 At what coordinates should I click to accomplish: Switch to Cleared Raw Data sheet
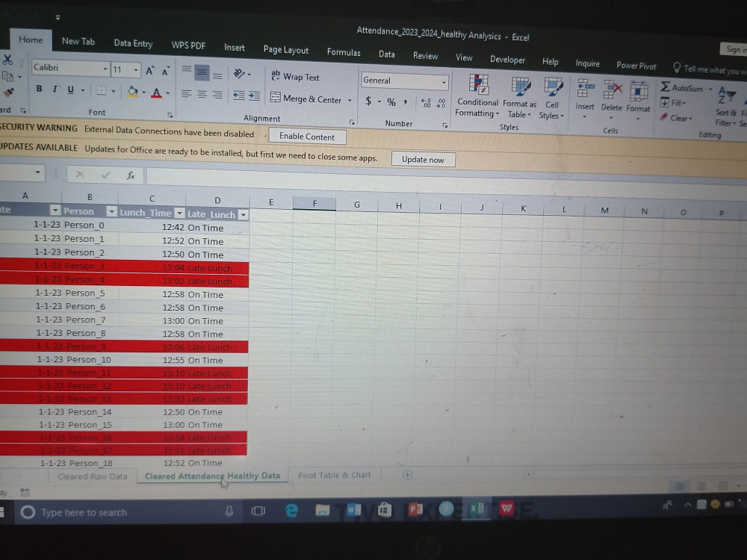93,476
